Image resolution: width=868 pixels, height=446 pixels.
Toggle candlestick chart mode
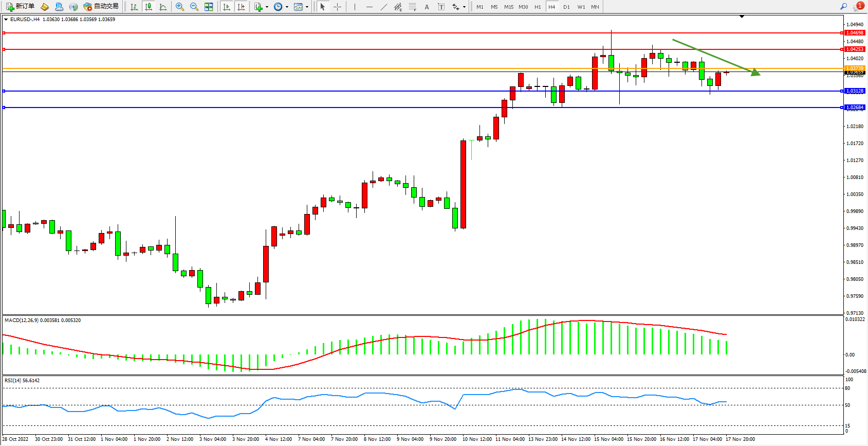pyautogui.click(x=149, y=7)
